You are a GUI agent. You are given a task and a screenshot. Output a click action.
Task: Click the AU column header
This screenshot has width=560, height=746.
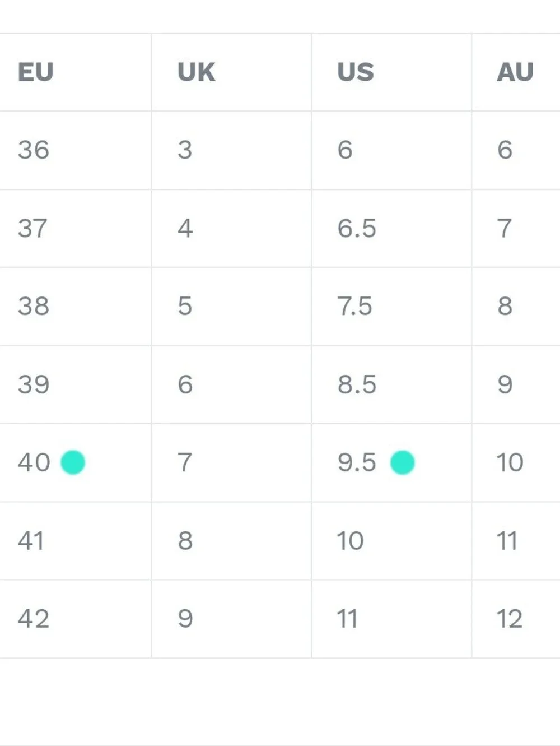(x=515, y=72)
